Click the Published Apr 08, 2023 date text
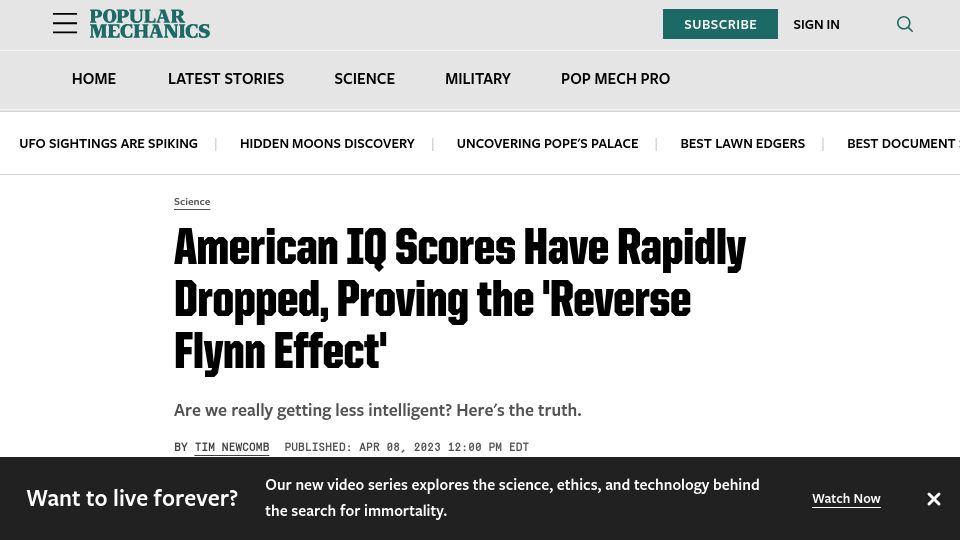This screenshot has height=540, width=960. pos(407,447)
